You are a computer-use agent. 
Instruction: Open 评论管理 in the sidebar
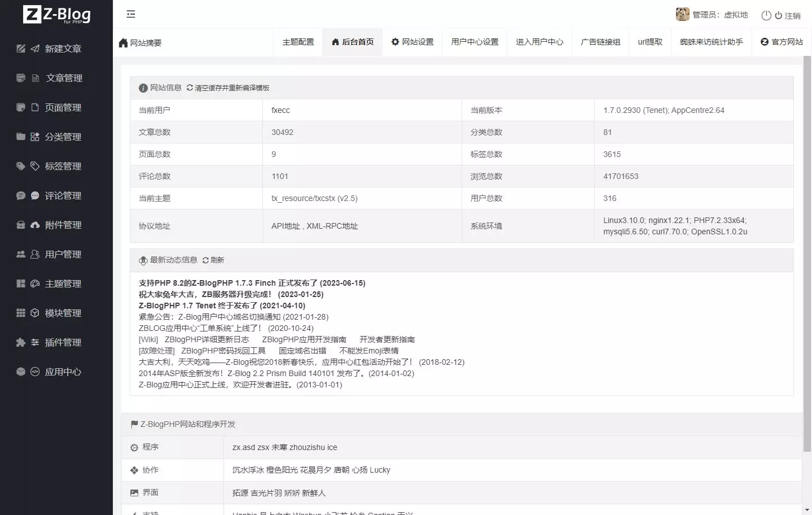pyautogui.click(x=56, y=195)
